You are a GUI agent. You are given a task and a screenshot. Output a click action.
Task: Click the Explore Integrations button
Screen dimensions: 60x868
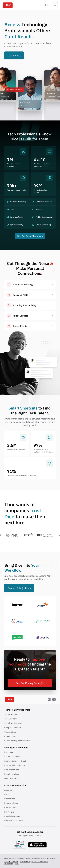coord(19,588)
